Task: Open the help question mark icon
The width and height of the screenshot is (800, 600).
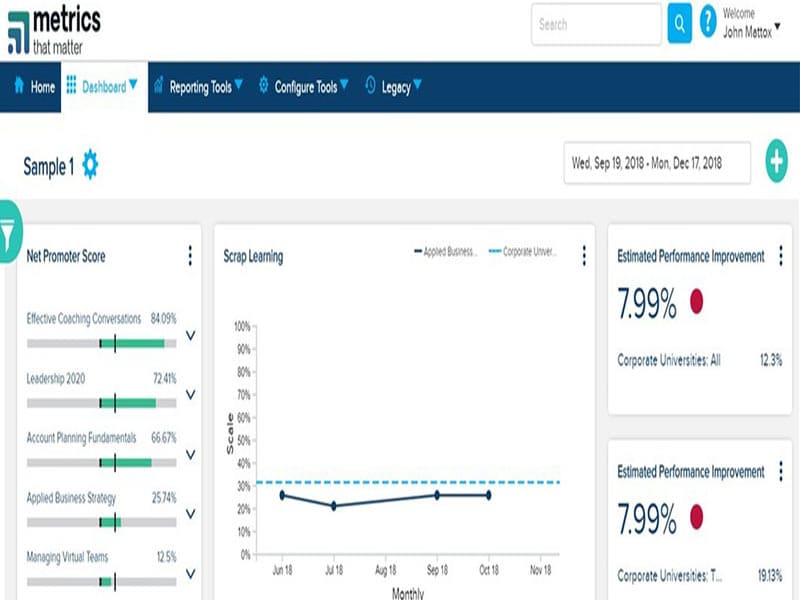Action: [707, 24]
